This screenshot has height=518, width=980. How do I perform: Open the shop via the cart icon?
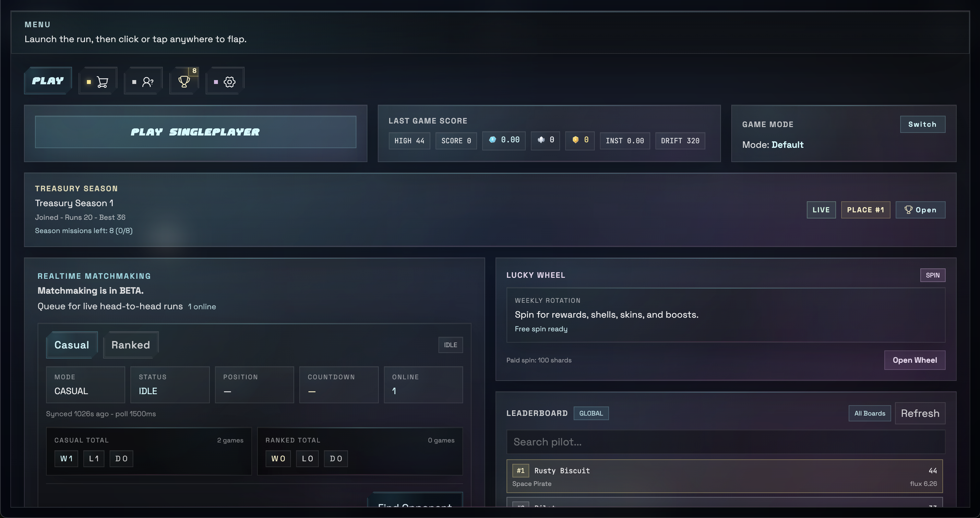[97, 80]
